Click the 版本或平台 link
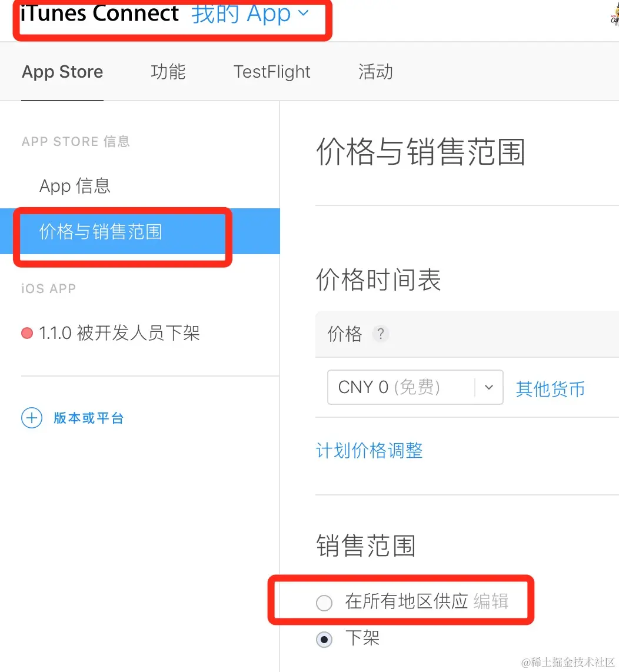619x672 pixels. point(89,418)
